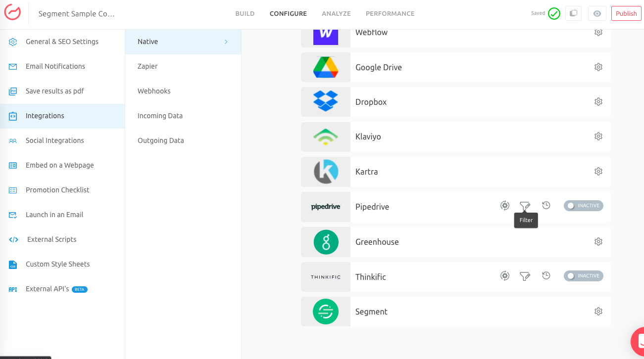Click the Segment integration name
This screenshot has height=359, width=644.
[371, 312]
